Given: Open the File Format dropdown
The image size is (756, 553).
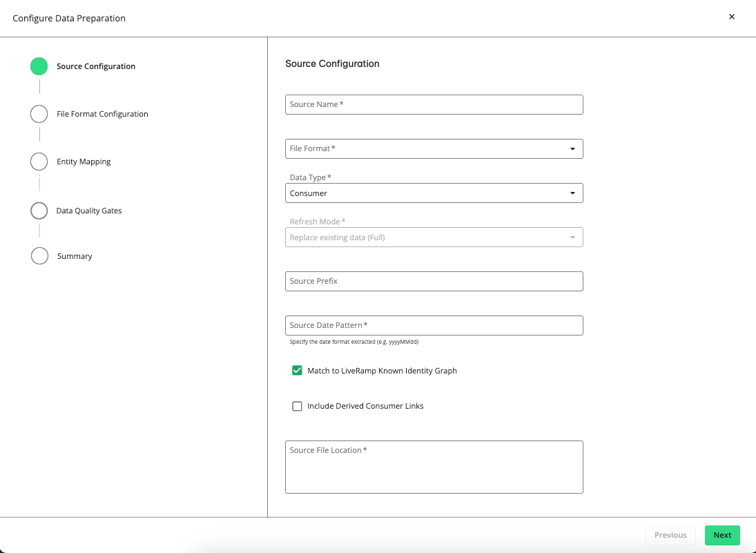Looking at the screenshot, I should pyautogui.click(x=434, y=148).
